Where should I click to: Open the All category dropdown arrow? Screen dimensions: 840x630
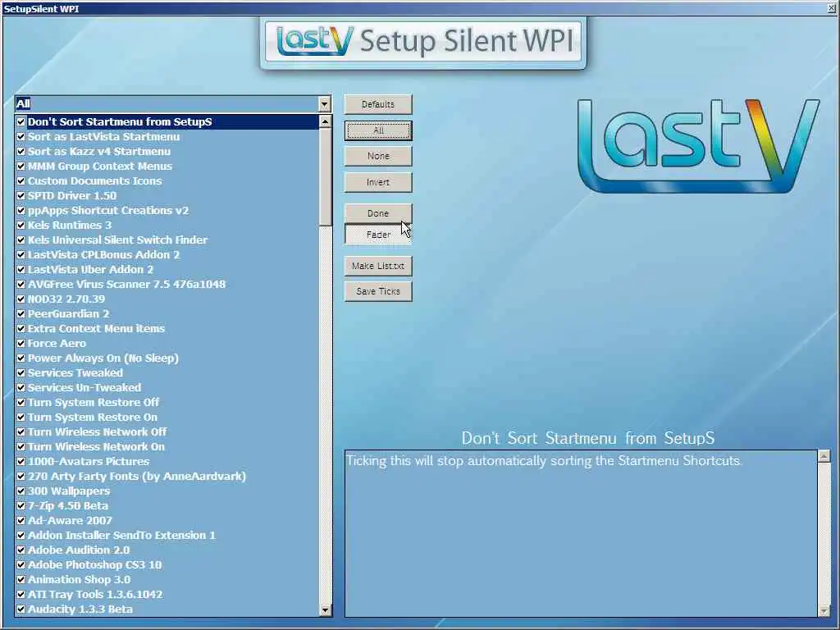pyautogui.click(x=325, y=104)
